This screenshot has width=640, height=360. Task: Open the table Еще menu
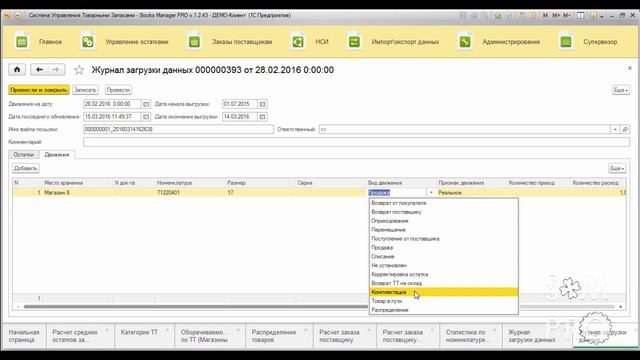tap(617, 168)
